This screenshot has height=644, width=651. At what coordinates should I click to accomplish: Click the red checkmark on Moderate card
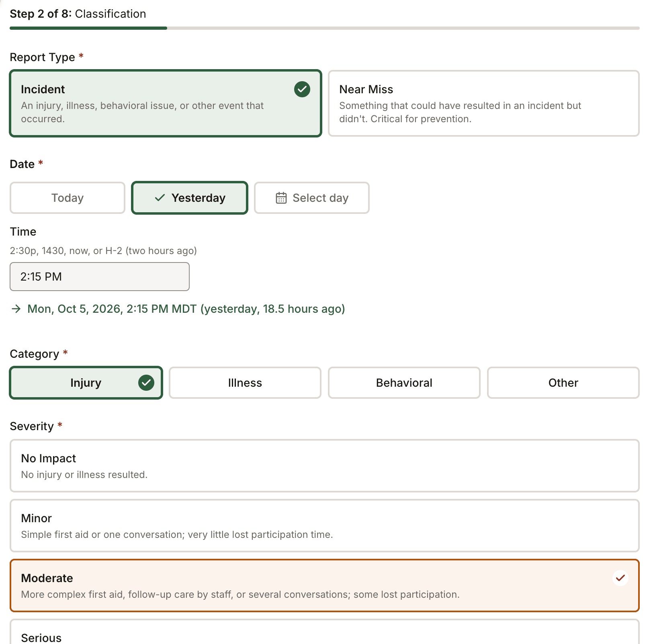click(x=620, y=578)
